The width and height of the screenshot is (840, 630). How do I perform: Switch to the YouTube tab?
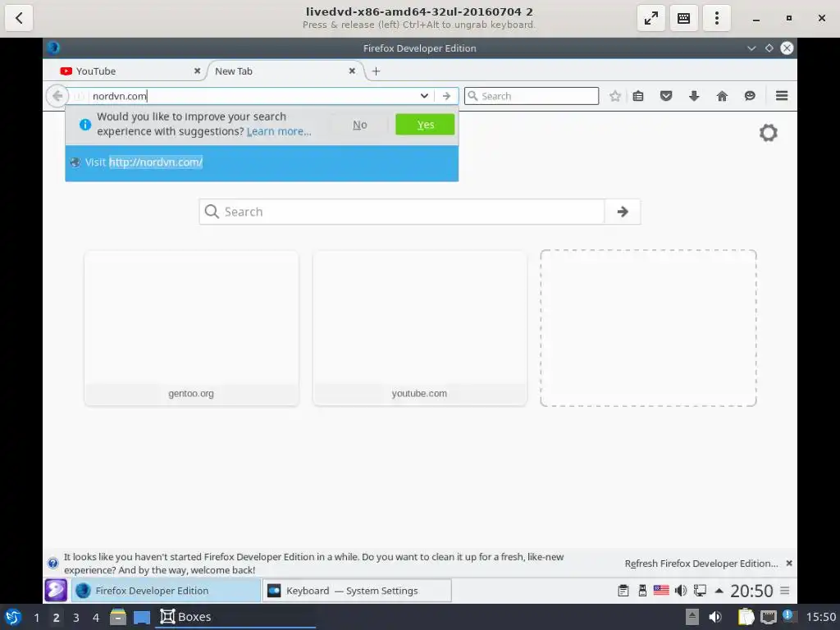pyautogui.click(x=127, y=71)
